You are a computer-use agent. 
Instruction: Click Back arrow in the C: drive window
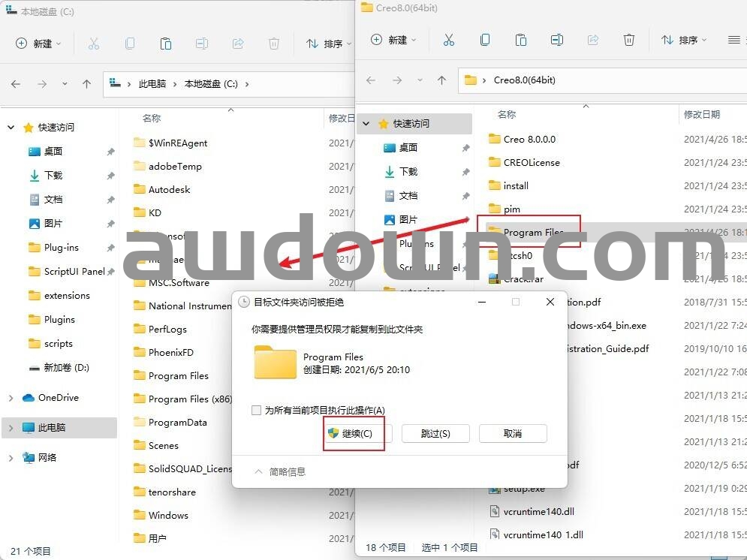16,84
